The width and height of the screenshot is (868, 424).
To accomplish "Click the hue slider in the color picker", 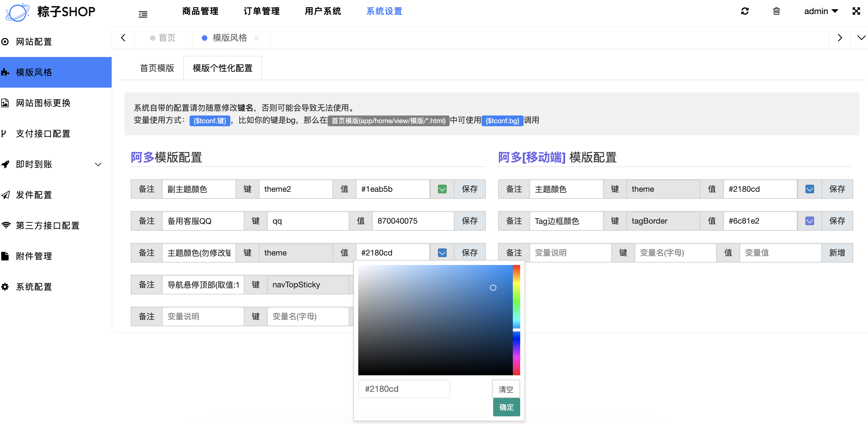I will 516,320.
